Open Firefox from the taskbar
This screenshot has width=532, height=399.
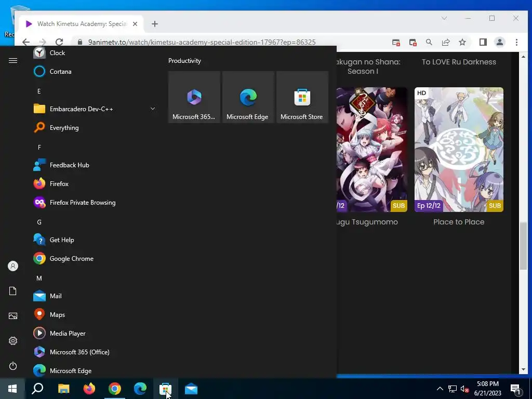pos(89,389)
